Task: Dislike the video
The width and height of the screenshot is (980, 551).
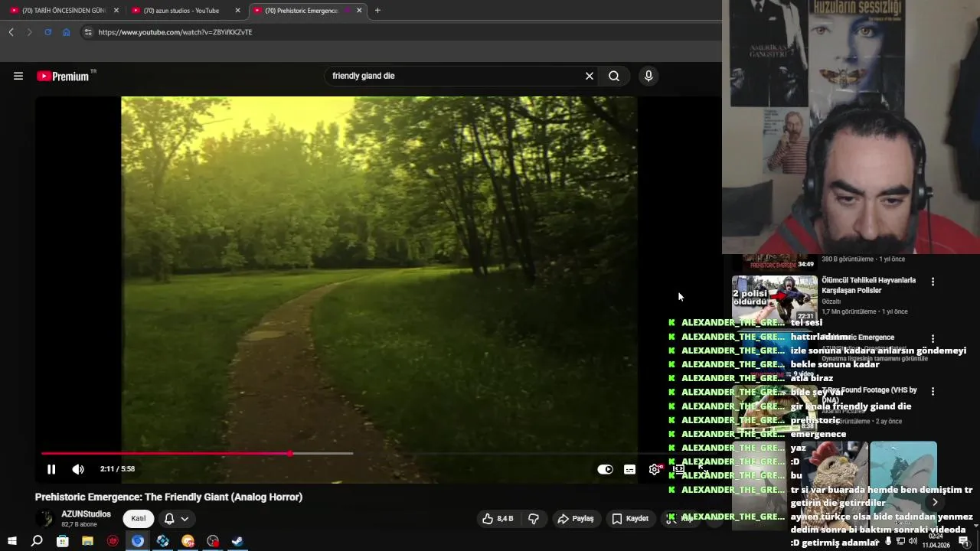Action: (x=534, y=519)
